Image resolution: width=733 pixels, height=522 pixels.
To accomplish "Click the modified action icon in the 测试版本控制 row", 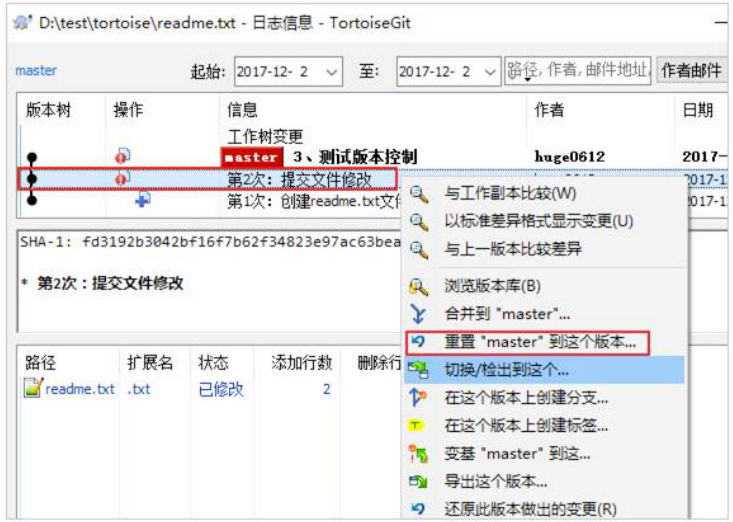I will pos(123,156).
